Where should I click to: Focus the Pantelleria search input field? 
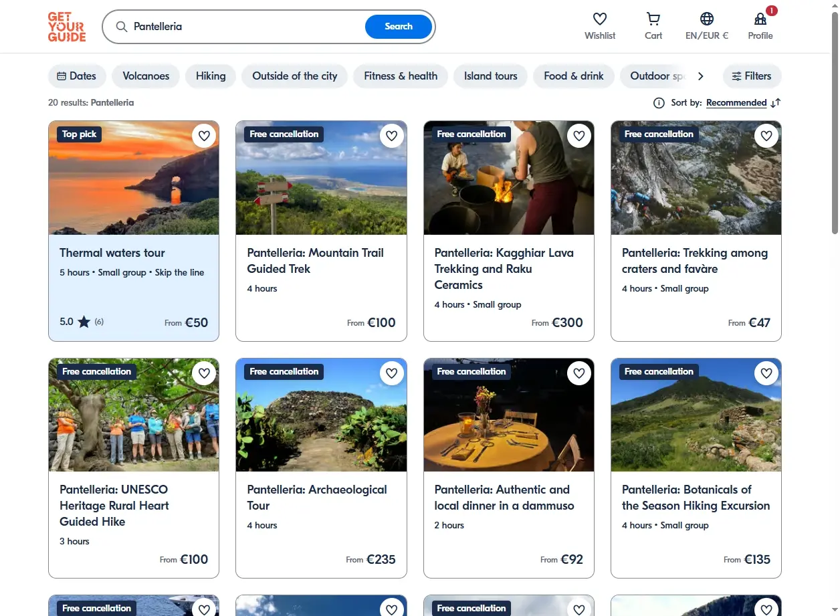(247, 27)
